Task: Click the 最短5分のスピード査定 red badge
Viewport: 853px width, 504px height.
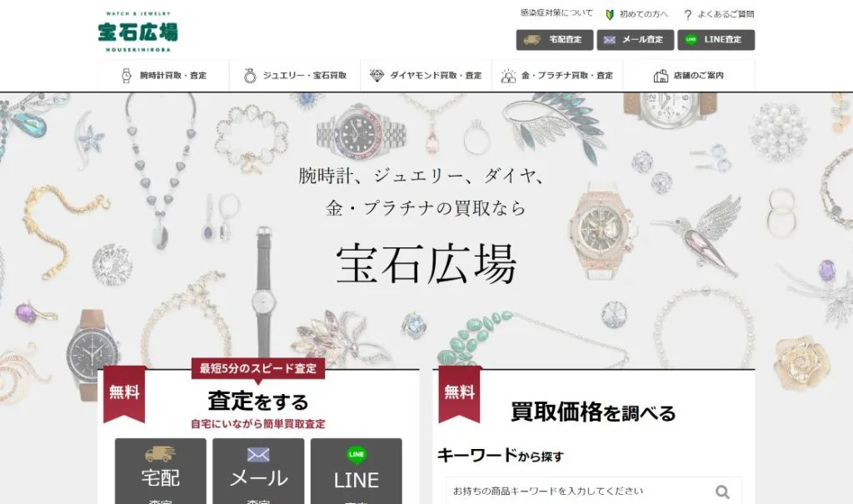Action: click(258, 368)
